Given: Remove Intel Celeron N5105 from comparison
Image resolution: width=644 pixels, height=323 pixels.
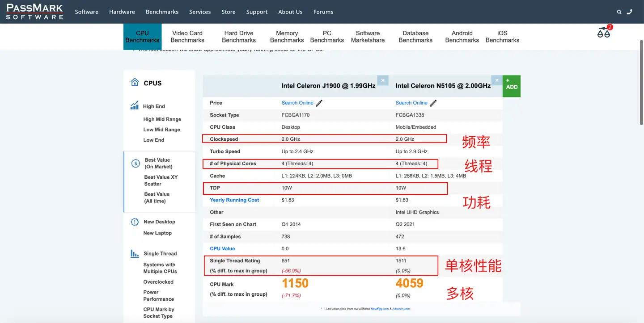Looking at the screenshot, I should click(x=496, y=80).
